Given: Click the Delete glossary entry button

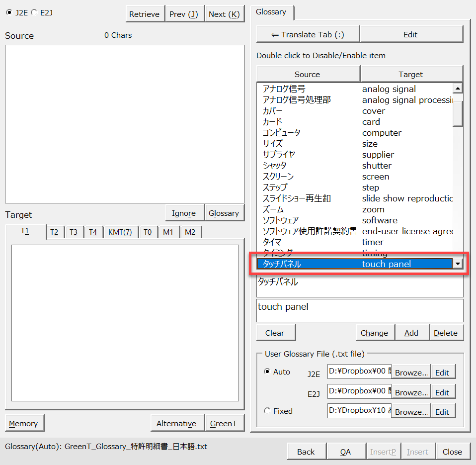Looking at the screenshot, I should tap(445, 333).
